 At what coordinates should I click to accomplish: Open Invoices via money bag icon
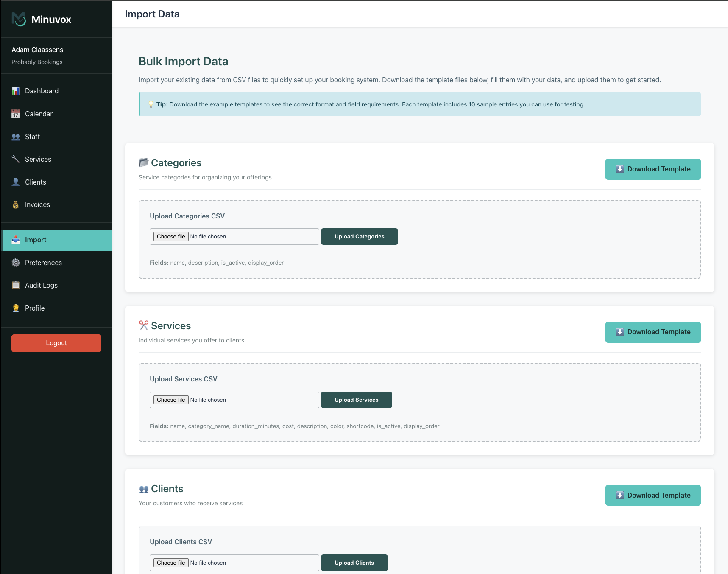tap(16, 204)
